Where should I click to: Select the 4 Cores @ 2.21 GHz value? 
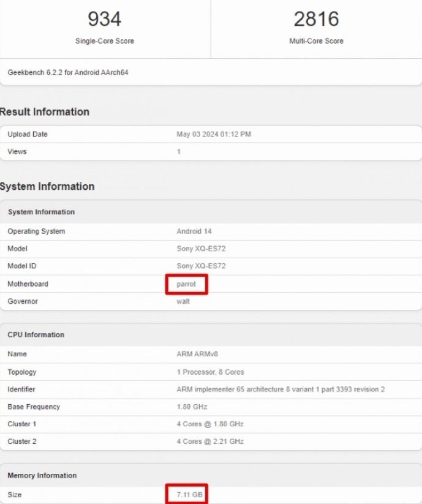210,442
